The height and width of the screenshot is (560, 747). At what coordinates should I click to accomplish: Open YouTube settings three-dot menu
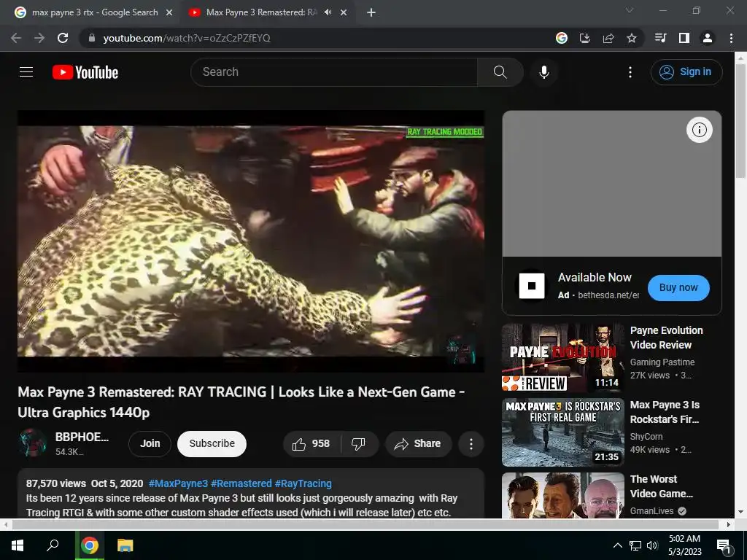coord(630,72)
